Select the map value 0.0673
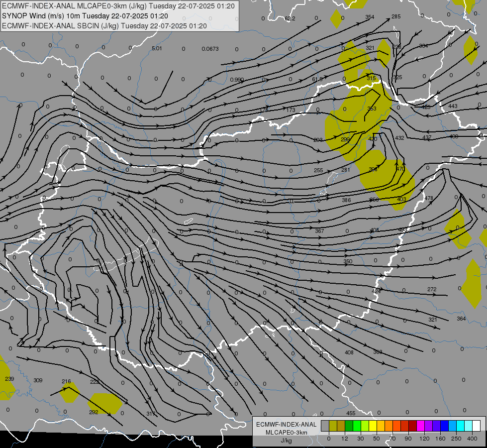487x448 pixels. click(210, 49)
